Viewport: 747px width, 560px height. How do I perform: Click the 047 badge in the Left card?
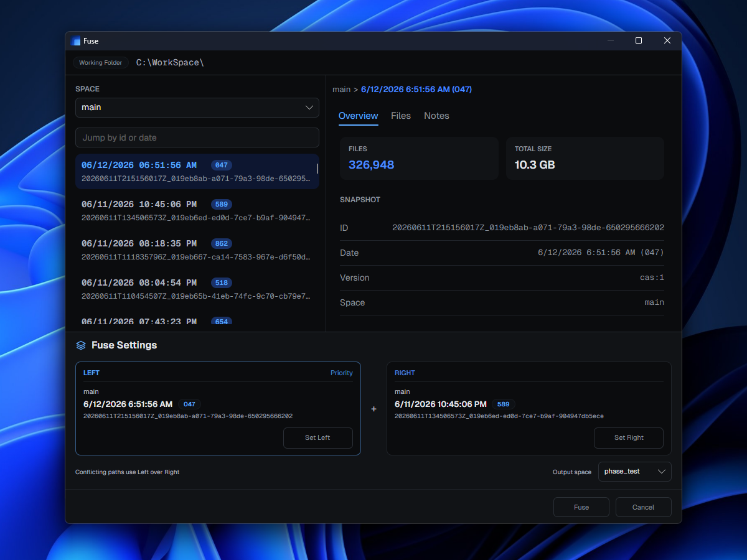(189, 404)
